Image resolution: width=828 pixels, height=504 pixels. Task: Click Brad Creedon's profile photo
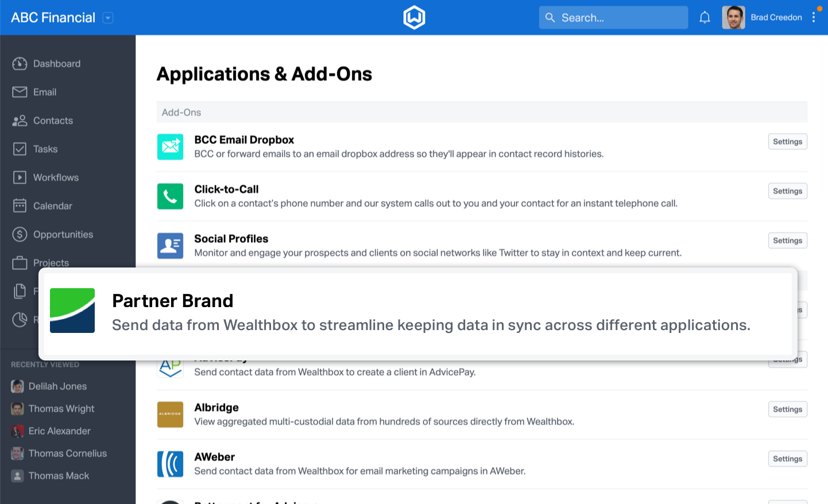pos(733,18)
